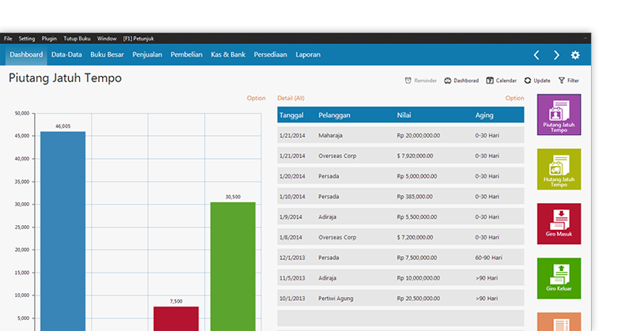This screenshot has height=331, width=644.
Task: Select the Pertiwi Agung row
Action: point(400,298)
